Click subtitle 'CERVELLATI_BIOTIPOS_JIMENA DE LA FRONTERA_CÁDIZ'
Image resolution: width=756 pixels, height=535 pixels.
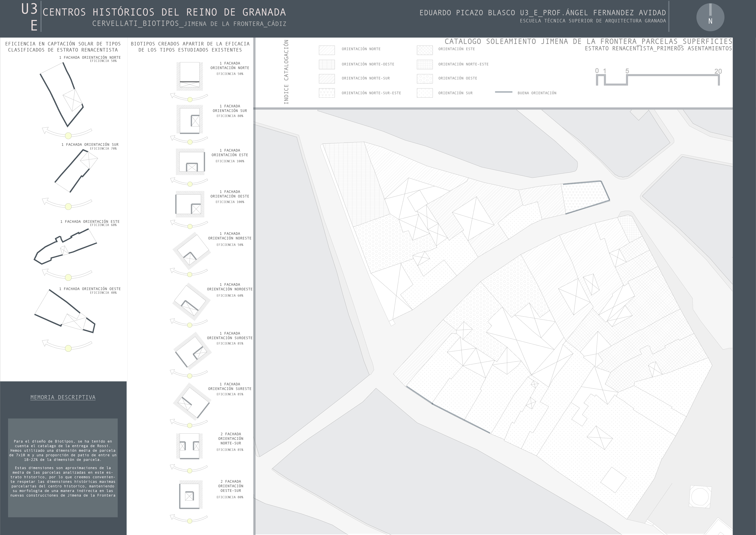[x=189, y=24]
